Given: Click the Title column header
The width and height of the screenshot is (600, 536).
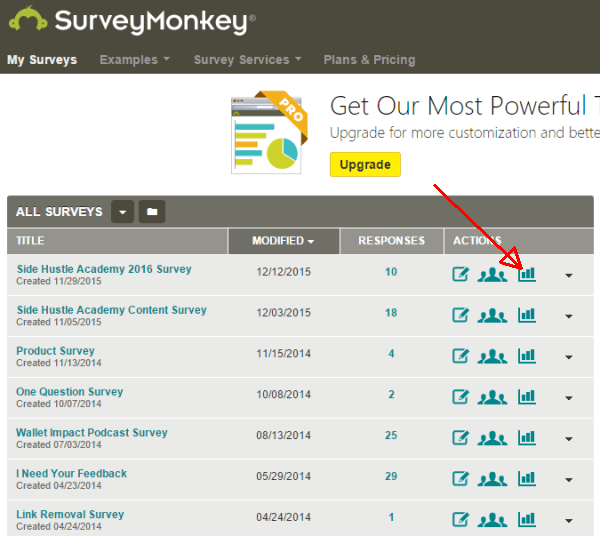Looking at the screenshot, I should point(117,241).
